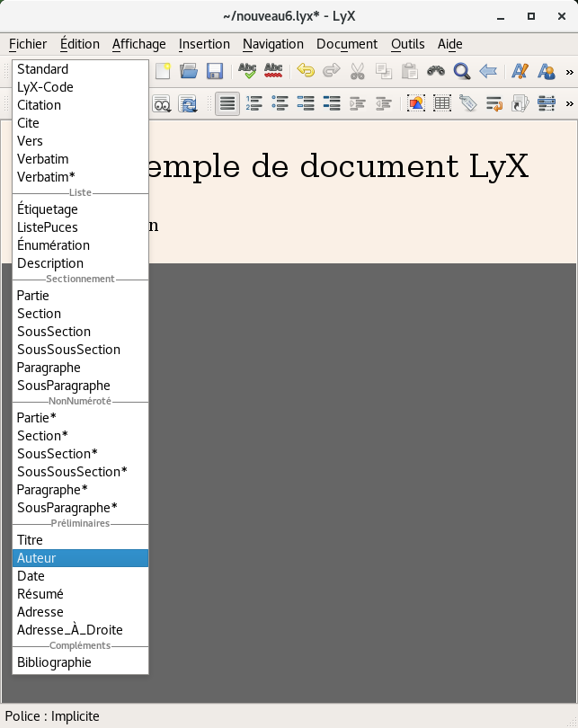Redo the last undone action

click(x=332, y=71)
